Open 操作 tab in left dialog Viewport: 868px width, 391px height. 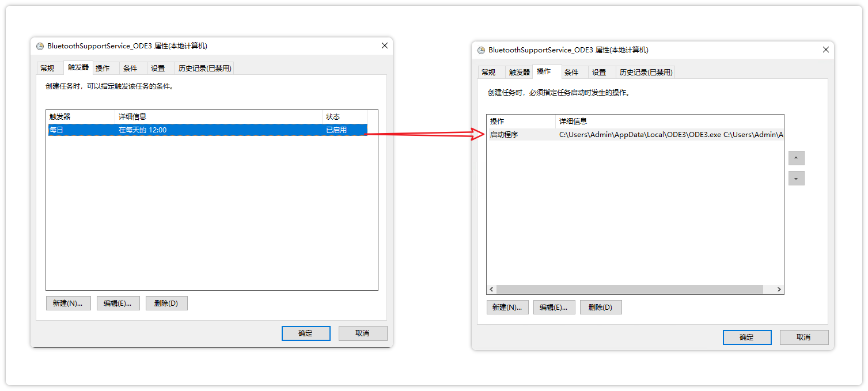pyautogui.click(x=103, y=69)
